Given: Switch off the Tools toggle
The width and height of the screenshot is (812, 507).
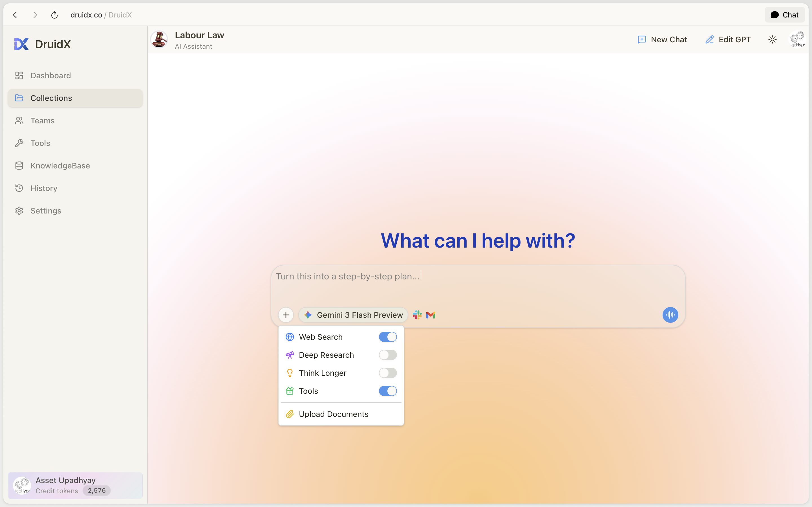Looking at the screenshot, I should 388,391.
